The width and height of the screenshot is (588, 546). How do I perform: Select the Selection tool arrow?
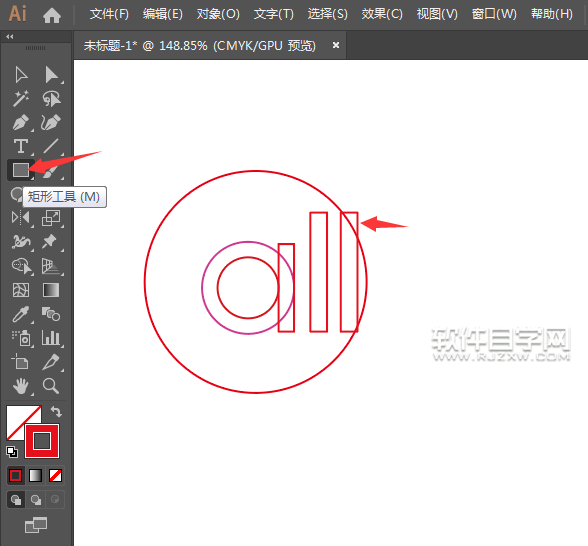[x=21, y=75]
